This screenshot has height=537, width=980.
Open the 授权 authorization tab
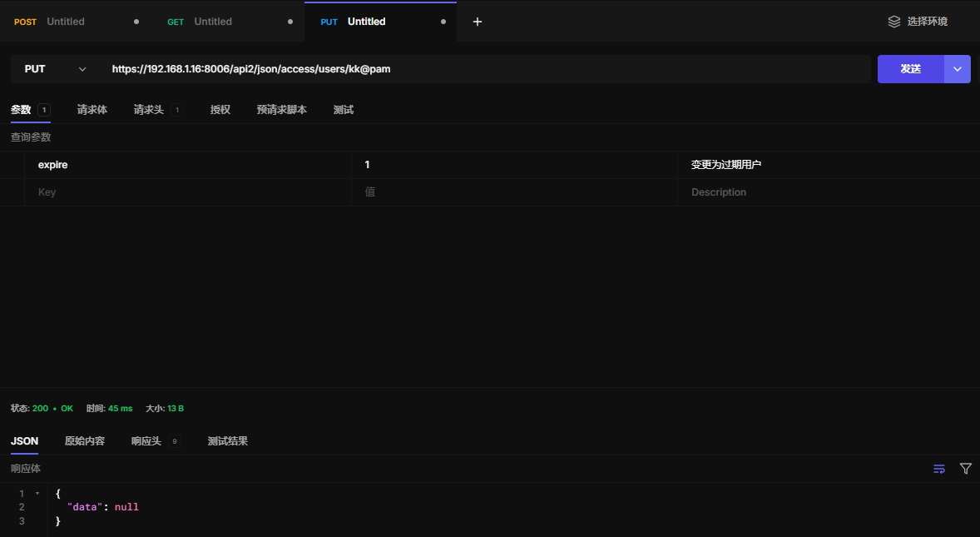click(220, 110)
